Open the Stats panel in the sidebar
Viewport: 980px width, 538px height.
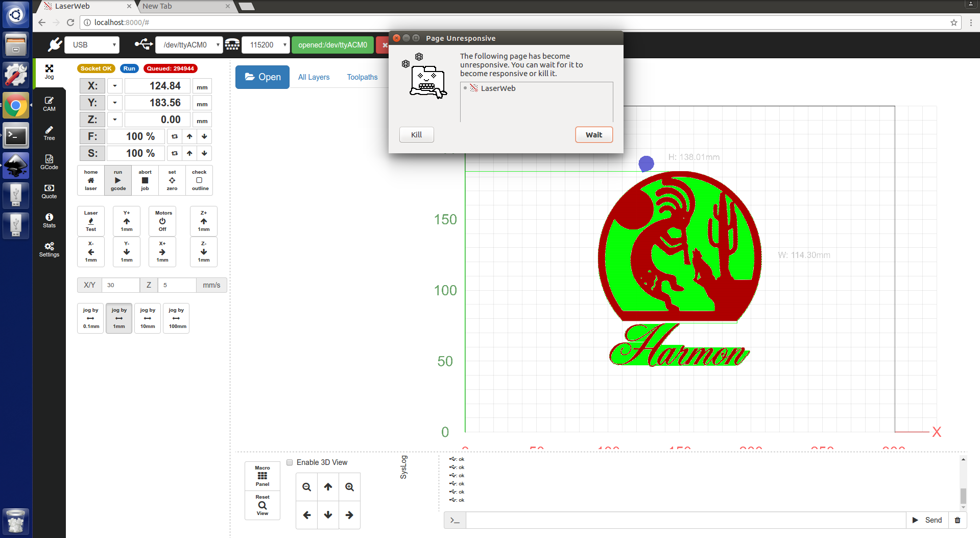pyautogui.click(x=49, y=220)
